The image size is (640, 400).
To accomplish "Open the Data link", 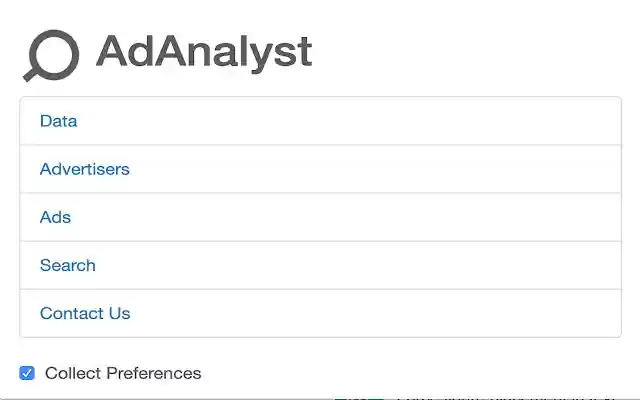I will click(x=58, y=121).
